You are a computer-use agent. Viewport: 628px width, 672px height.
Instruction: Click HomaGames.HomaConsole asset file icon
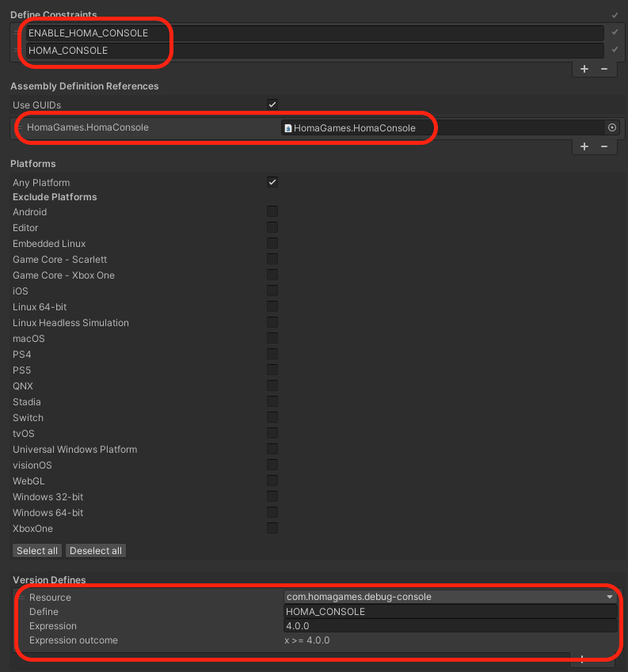pyautogui.click(x=288, y=128)
